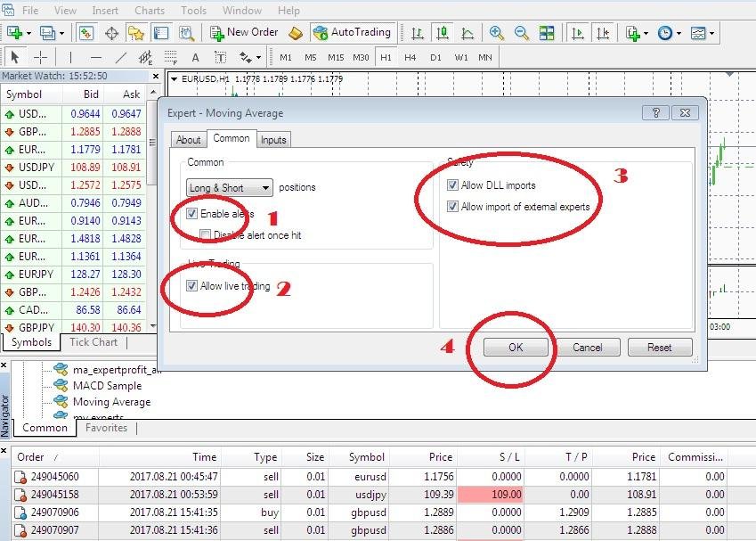Switch to M15 timeframe
The width and height of the screenshot is (756, 541).
pos(336,57)
